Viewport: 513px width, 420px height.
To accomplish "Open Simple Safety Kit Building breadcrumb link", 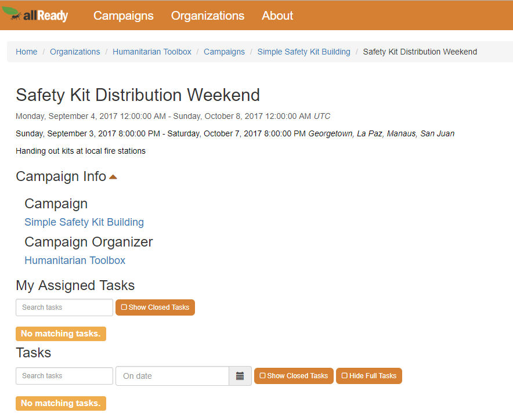I will coord(304,52).
